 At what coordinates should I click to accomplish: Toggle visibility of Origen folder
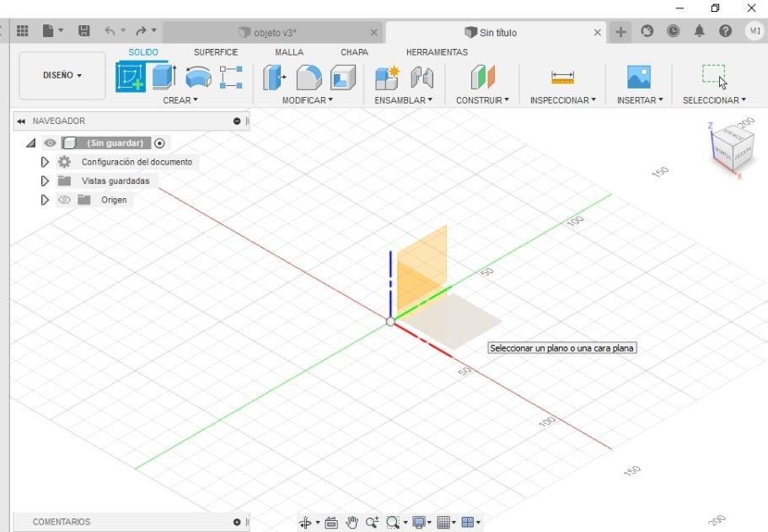point(64,200)
